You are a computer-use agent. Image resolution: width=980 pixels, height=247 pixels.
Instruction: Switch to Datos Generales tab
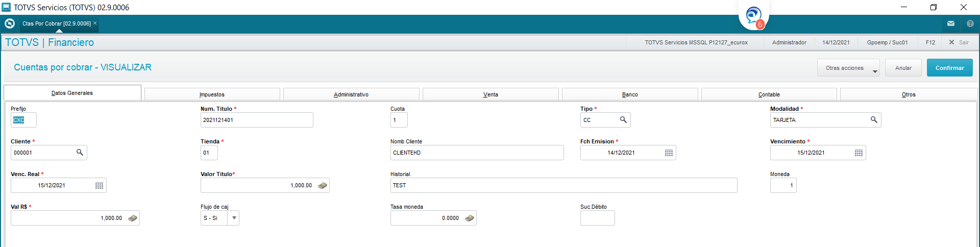72,93
